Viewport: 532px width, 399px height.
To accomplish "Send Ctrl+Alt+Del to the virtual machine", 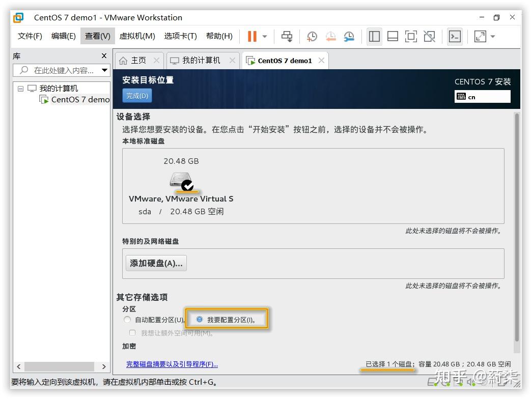I will click(x=287, y=36).
